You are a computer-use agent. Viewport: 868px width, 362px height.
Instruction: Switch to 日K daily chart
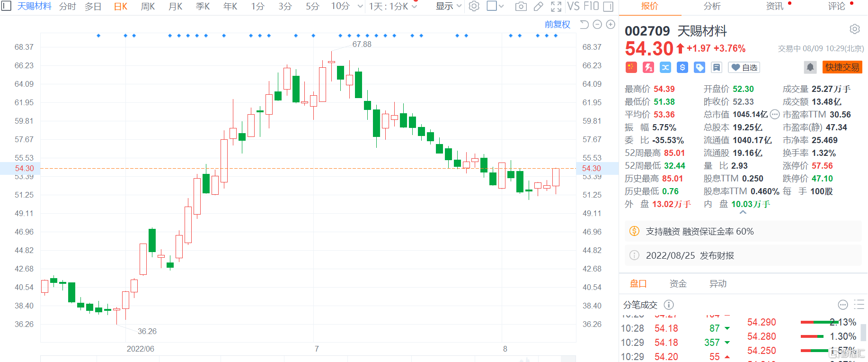(x=121, y=7)
